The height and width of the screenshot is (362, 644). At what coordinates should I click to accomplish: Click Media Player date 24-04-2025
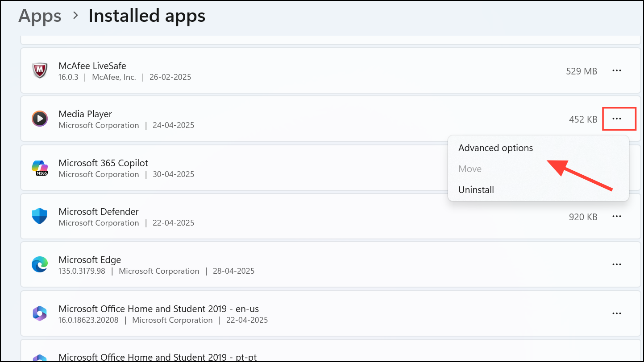pyautogui.click(x=173, y=125)
